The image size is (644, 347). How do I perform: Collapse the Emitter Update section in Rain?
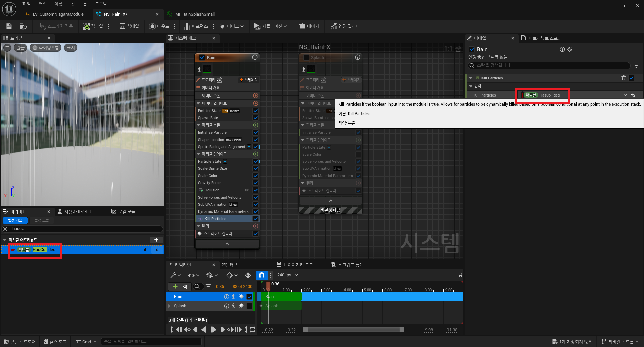point(198,103)
